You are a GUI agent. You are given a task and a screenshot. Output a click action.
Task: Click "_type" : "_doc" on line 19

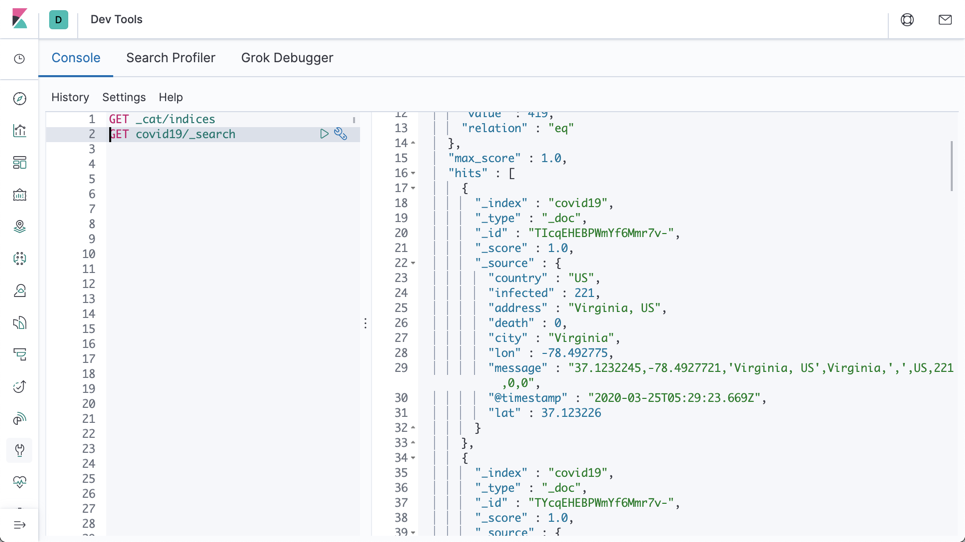tap(531, 218)
